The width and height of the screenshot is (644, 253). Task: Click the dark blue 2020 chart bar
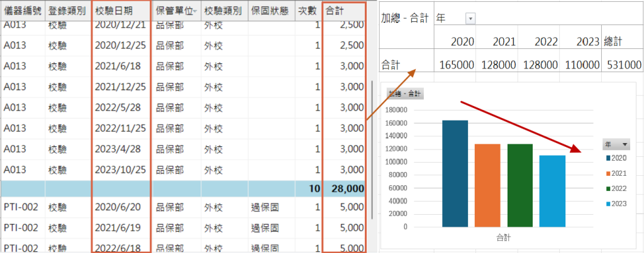pyautogui.click(x=455, y=173)
